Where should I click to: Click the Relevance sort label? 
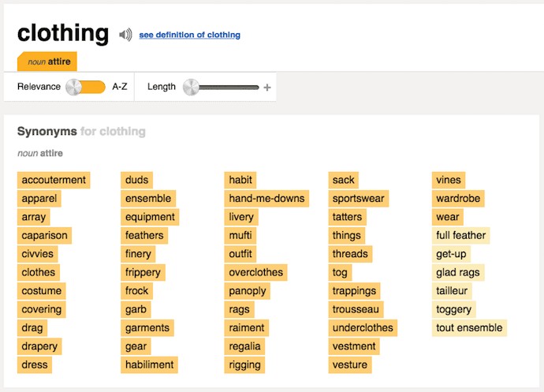coord(39,87)
